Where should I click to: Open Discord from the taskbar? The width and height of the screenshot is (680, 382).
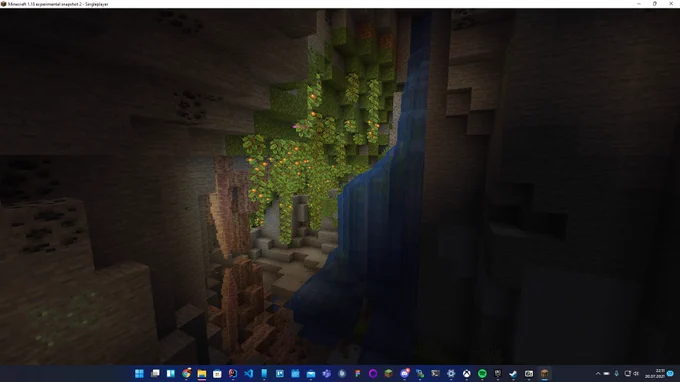pos(405,373)
